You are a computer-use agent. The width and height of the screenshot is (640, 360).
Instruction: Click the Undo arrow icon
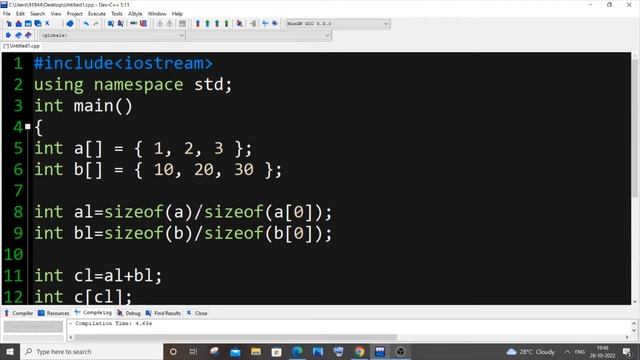point(86,24)
